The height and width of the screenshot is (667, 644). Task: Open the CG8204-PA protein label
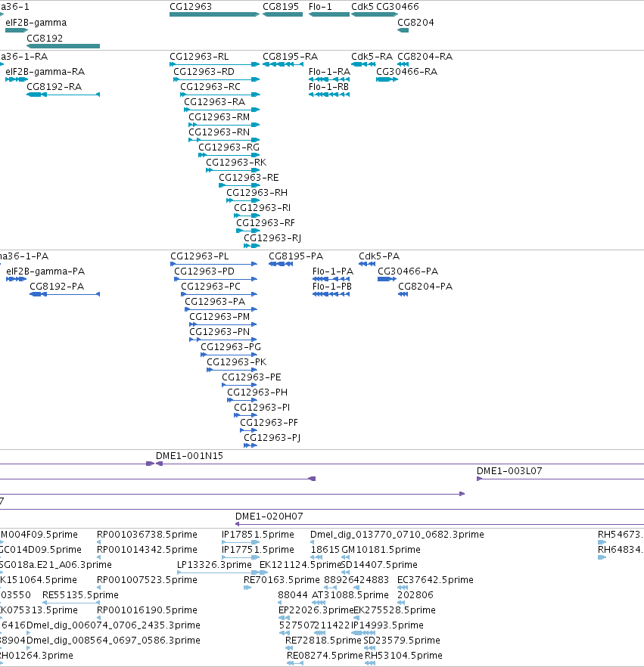pyautogui.click(x=425, y=287)
